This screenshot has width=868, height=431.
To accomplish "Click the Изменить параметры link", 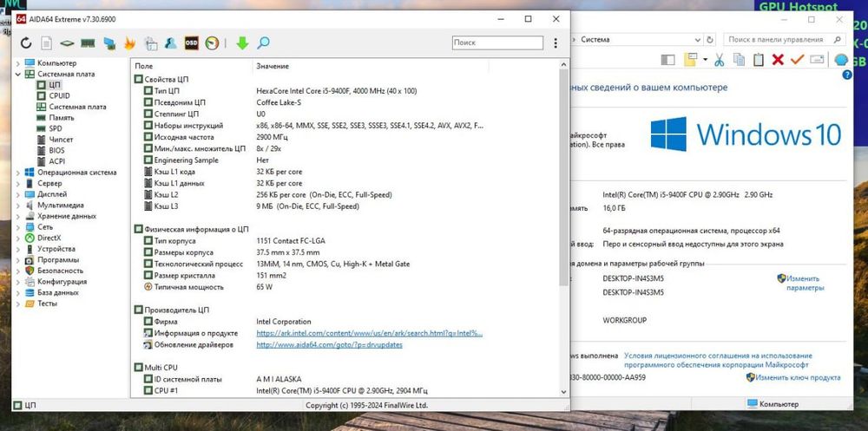I will pos(805,284).
